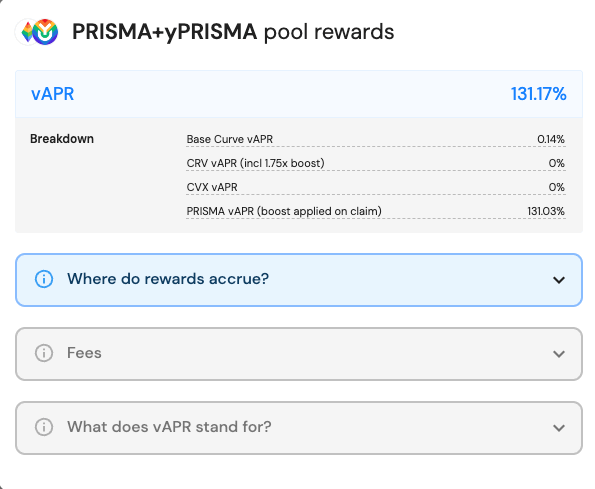Click the PRISMA+yPRISMA pool rewards title
The height and width of the screenshot is (489, 595).
(x=233, y=32)
